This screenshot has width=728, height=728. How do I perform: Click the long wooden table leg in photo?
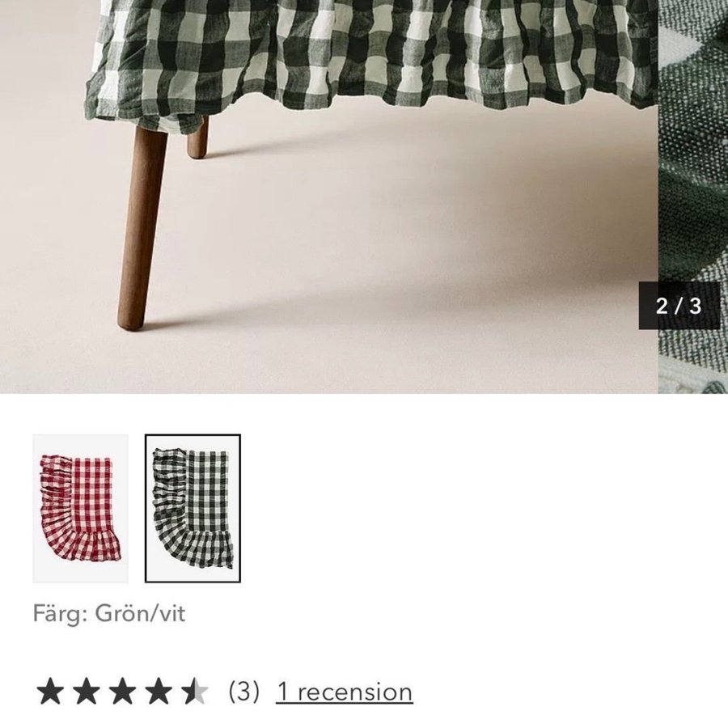[141, 227]
